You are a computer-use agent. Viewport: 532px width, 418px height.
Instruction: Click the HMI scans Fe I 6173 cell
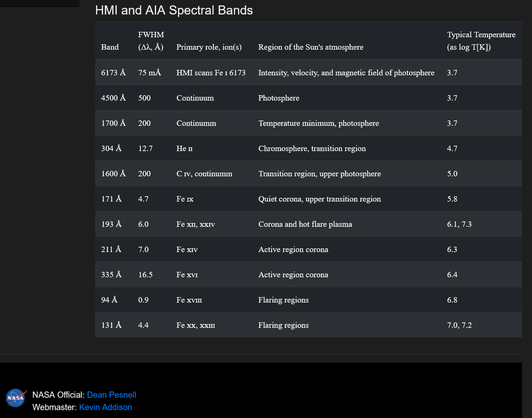coord(211,72)
